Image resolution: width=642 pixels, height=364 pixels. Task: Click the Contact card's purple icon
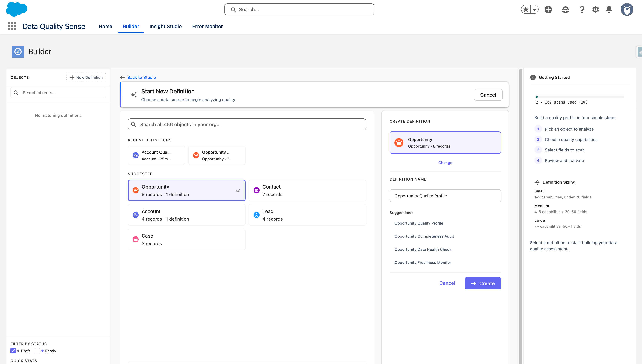[257, 190]
